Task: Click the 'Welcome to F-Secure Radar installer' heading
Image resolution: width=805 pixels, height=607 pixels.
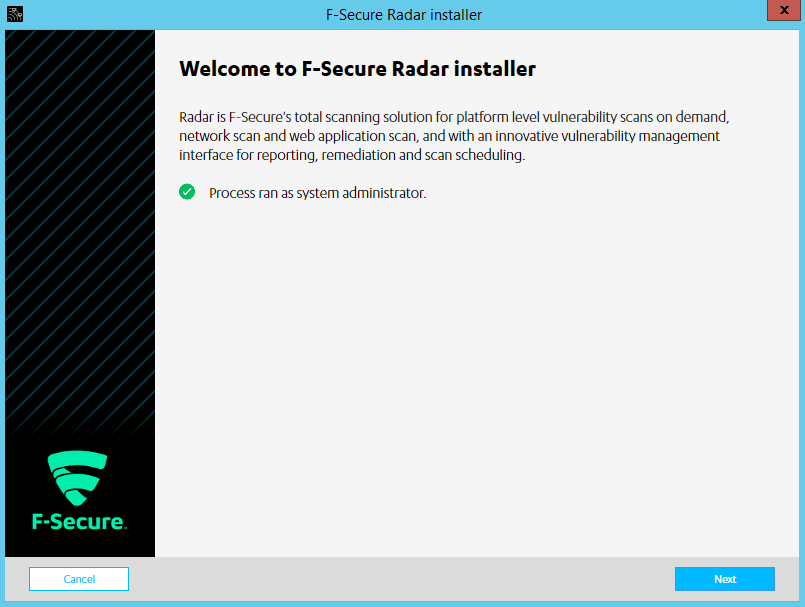Action: click(x=357, y=69)
